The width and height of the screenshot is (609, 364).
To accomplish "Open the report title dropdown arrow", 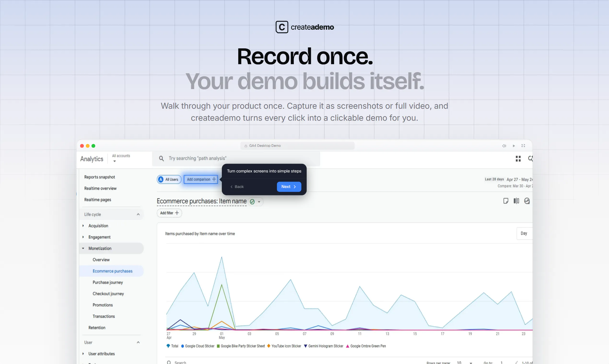I will pos(259,202).
